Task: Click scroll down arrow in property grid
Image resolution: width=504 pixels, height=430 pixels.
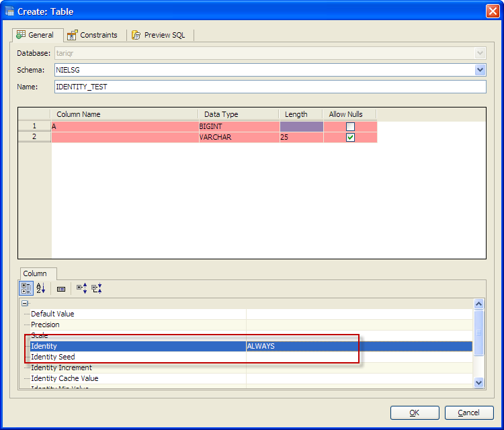Action: [478, 382]
